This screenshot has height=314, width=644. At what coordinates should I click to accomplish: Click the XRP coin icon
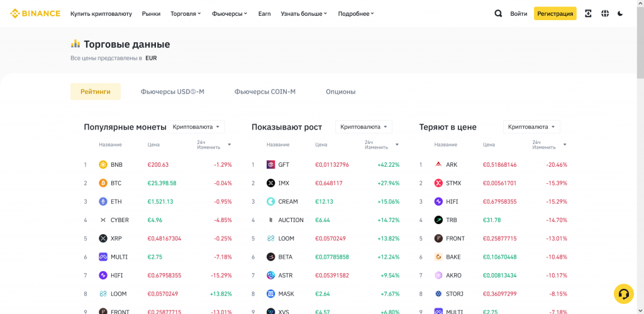(x=103, y=238)
